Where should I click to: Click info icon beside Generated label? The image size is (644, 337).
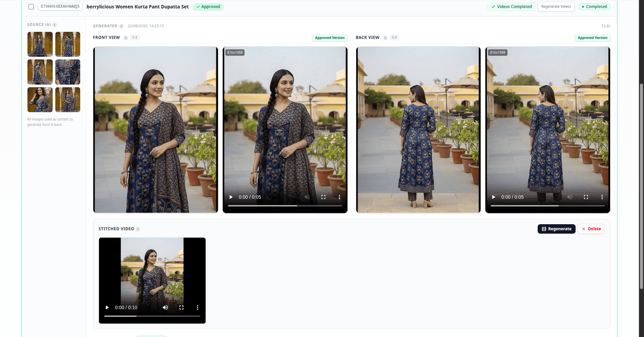[121, 26]
